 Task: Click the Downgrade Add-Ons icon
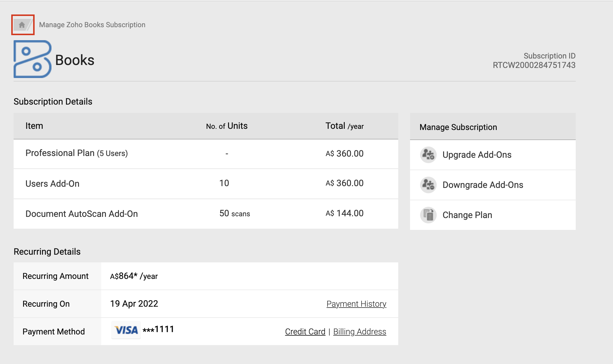click(428, 185)
